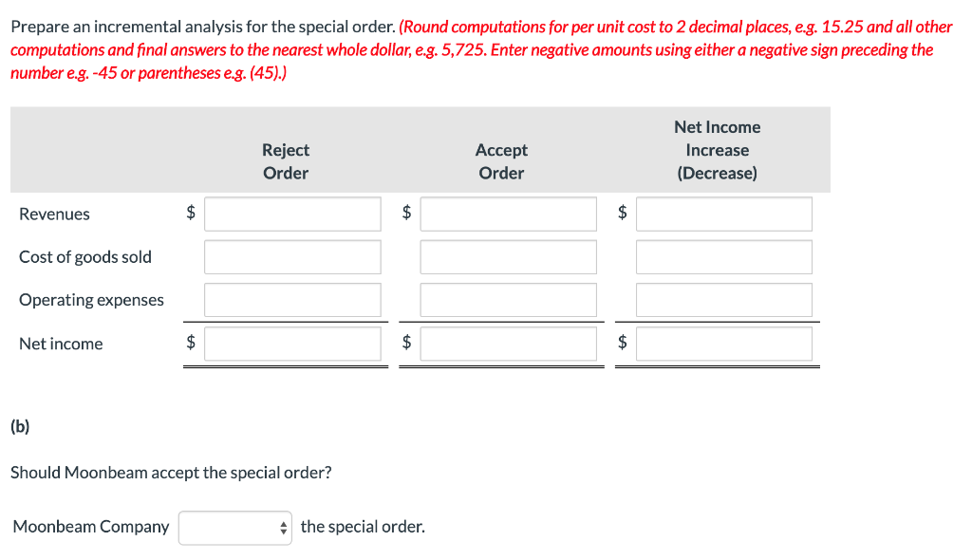Select Net income Net Income Increase box

[x=723, y=344]
